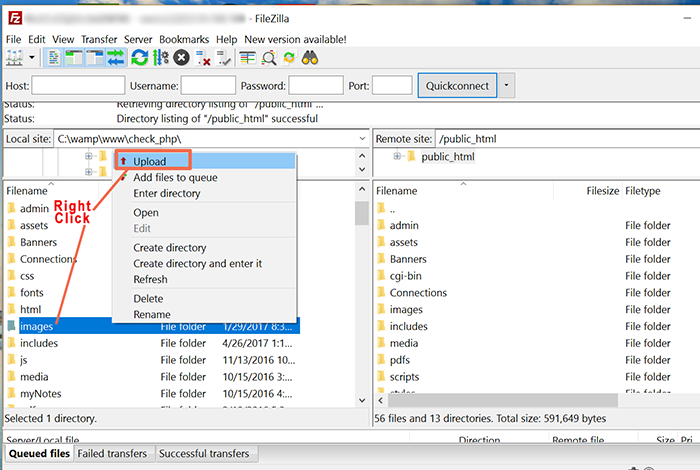The height and width of the screenshot is (470, 700).
Task: Open the Server menu
Action: 138,39
